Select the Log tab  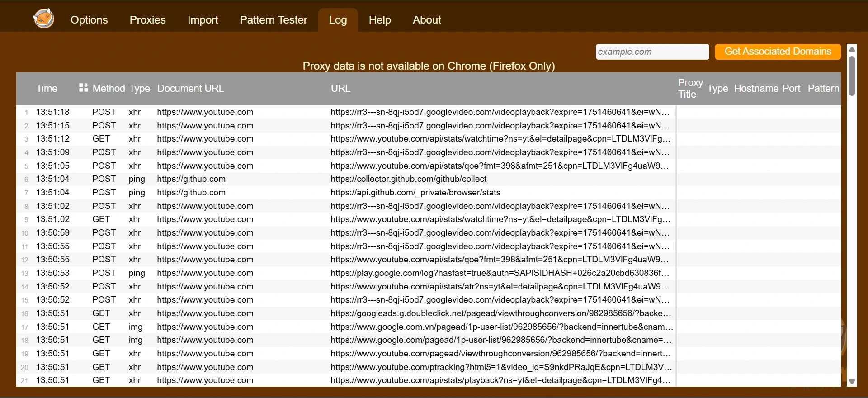tap(338, 20)
